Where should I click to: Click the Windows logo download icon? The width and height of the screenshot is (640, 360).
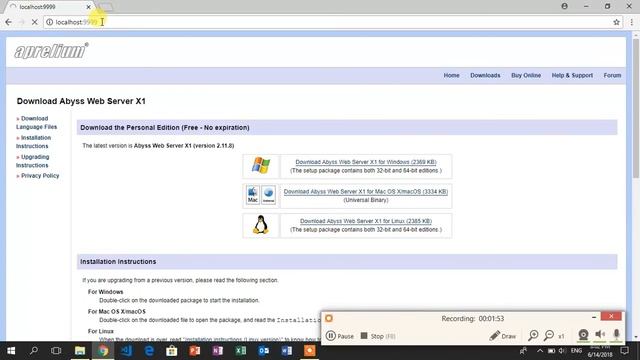[261, 166]
